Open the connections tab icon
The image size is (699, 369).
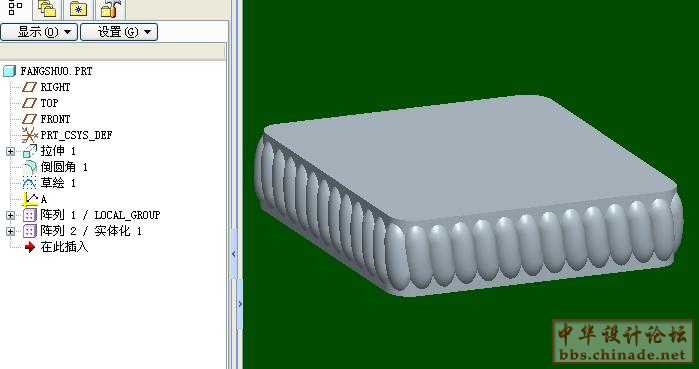(111, 8)
